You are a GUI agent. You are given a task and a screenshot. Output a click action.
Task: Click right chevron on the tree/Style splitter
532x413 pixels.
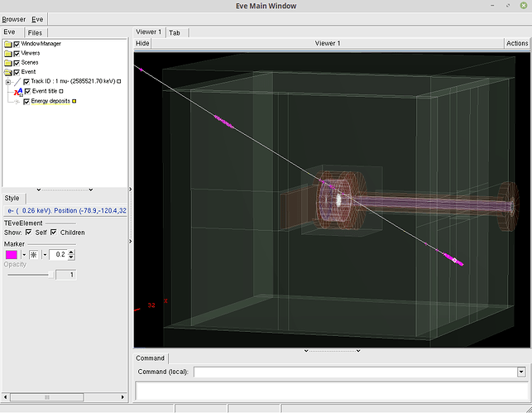click(91, 190)
